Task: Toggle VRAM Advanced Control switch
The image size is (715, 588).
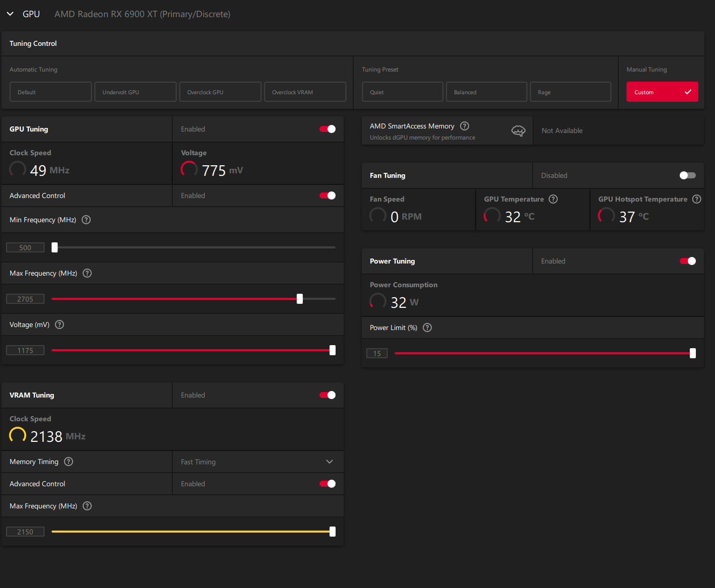Action: 328,484
